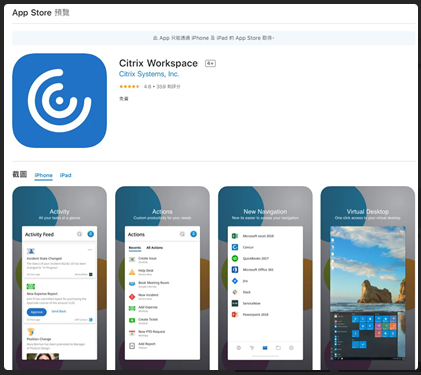Click the Incident State Changed card icon
Image resolution: width=421 pixels, height=375 pixels.
coord(31,251)
